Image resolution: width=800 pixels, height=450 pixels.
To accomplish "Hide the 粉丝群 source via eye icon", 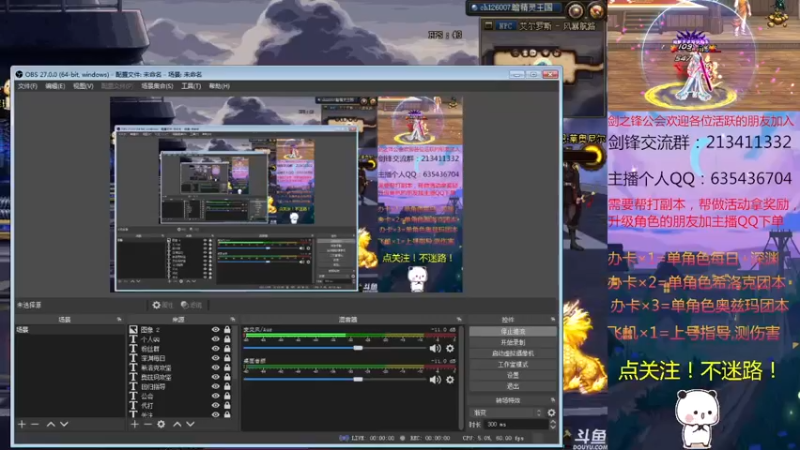I will [x=215, y=348].
